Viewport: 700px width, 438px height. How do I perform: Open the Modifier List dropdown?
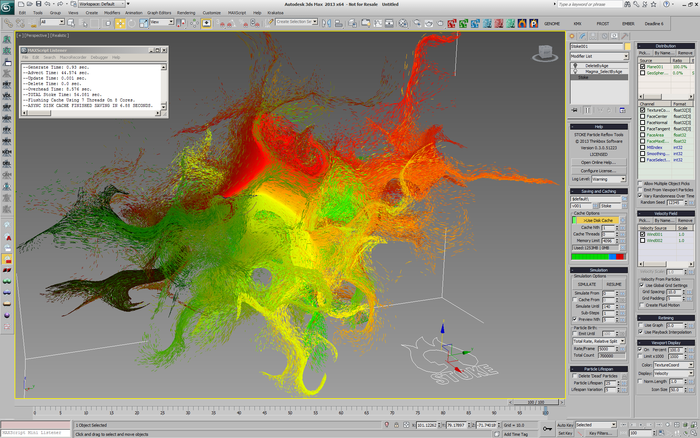(x=600, y=56)
